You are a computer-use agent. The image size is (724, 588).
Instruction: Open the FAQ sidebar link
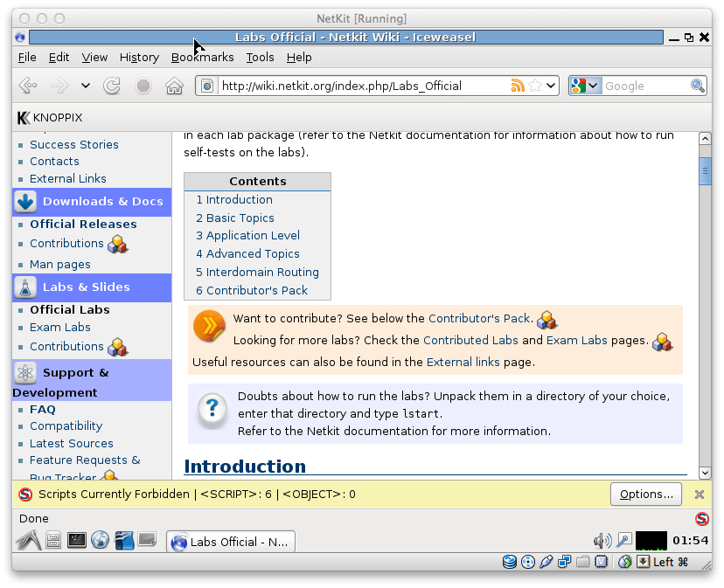(43, 410)
